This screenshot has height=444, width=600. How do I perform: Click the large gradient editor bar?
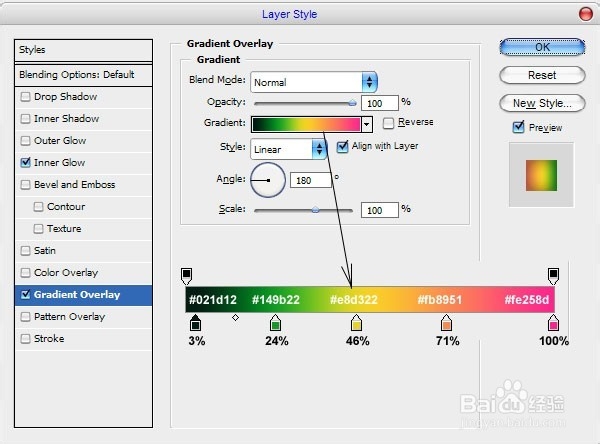[x=370, y=300]
